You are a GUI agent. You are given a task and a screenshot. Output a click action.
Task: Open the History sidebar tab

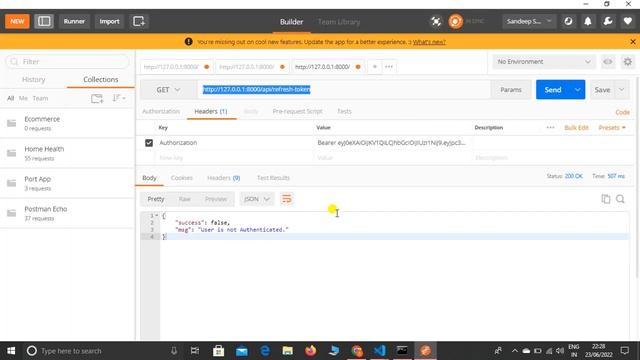tap(33, 80)
